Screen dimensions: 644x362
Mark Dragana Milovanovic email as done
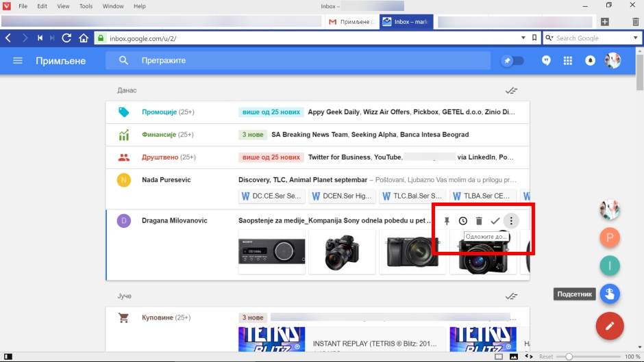[495, 221]
